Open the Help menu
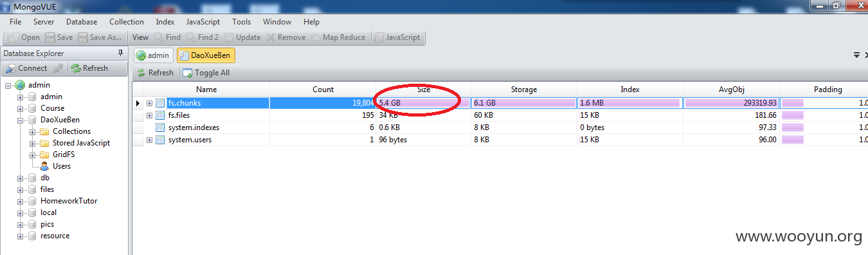The width and height of the screenshot is (868, 255). 311,22
